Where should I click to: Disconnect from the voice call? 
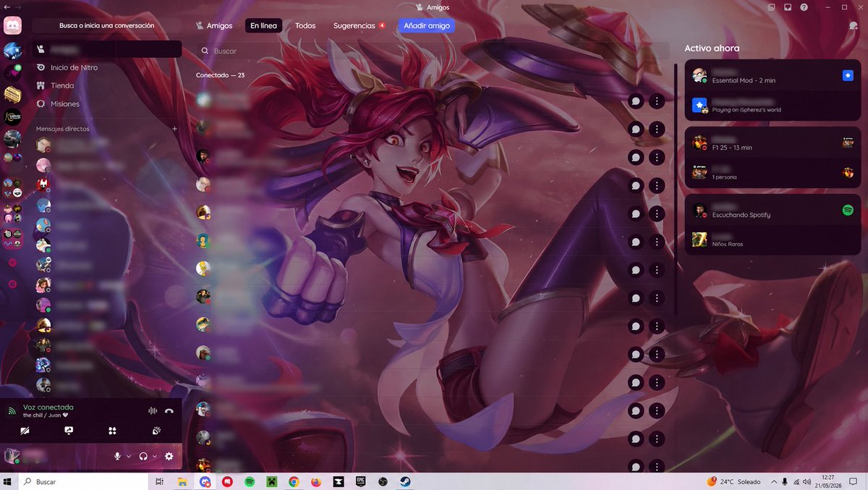pyautogui.click(x=169, y=410)
